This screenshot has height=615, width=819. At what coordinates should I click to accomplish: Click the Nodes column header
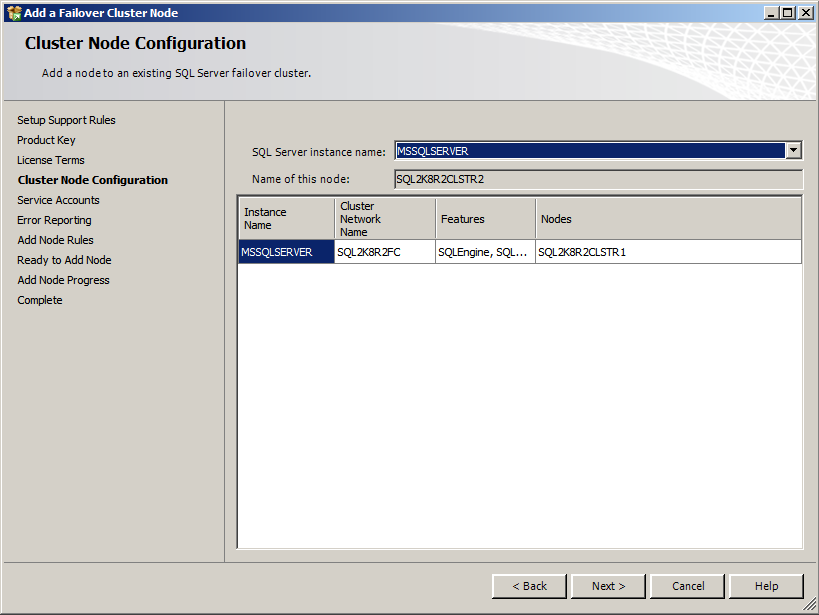click(669, 218)
